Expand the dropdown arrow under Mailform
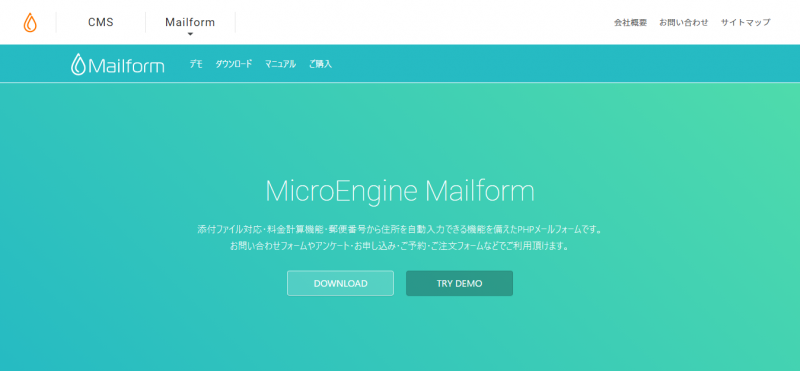Screen dimensions: 800x371 click(190, 34)
